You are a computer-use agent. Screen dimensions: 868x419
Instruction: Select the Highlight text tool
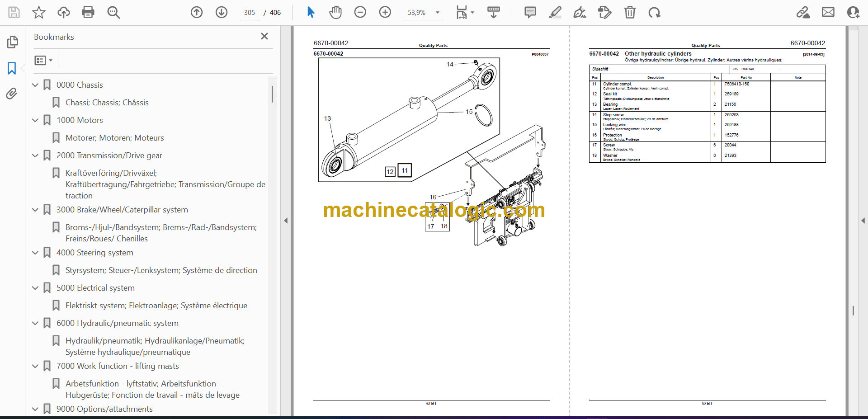point(555,12)
